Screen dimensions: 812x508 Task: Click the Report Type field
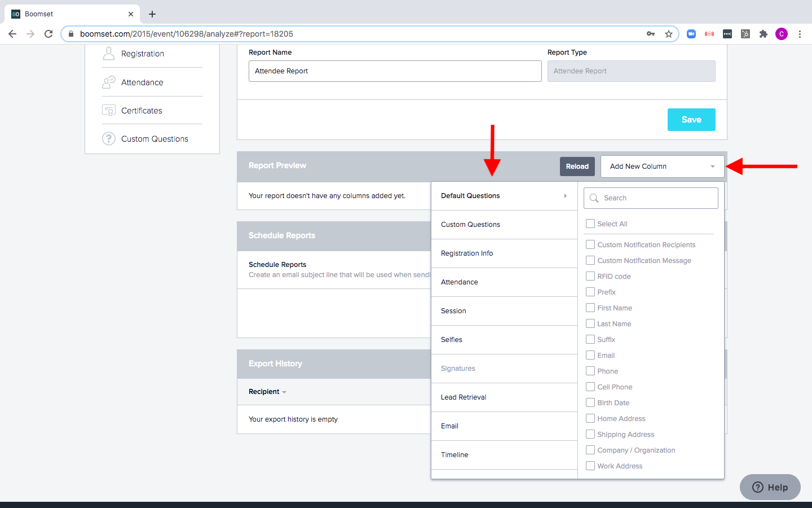632,71
